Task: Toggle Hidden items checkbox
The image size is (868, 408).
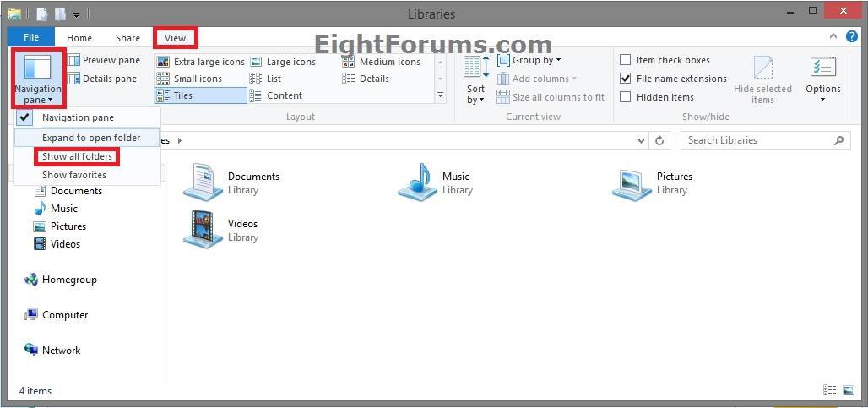Action: pos(626,97)
